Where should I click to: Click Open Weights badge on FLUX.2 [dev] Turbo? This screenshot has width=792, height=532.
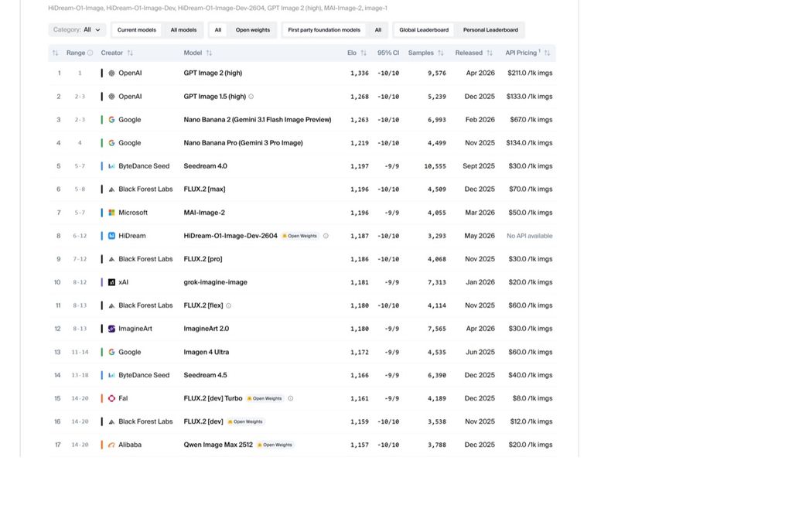click(265, 398)
